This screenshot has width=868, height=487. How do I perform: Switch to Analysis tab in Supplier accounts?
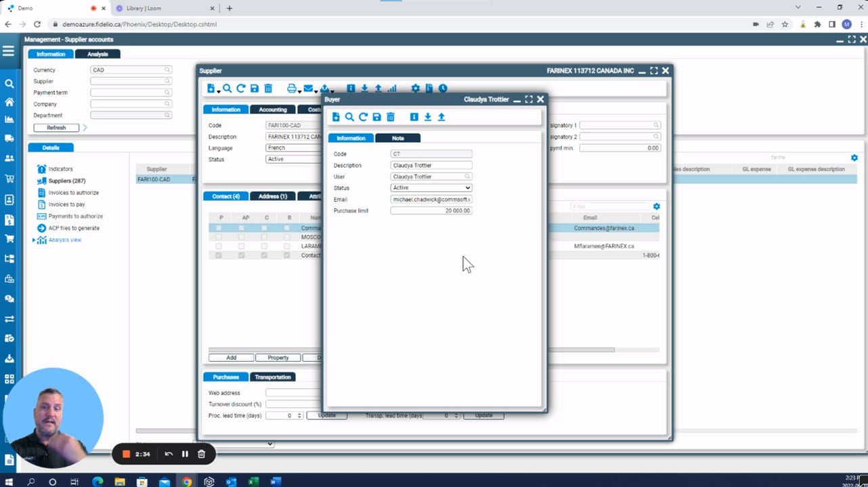click(x=97, y=54)
